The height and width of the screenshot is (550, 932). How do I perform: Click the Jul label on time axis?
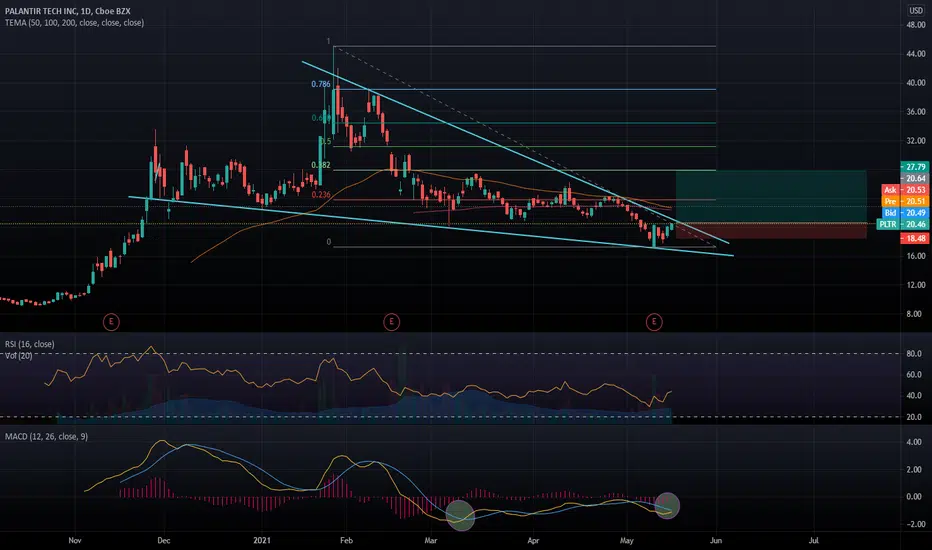click(x=814, y=540)
